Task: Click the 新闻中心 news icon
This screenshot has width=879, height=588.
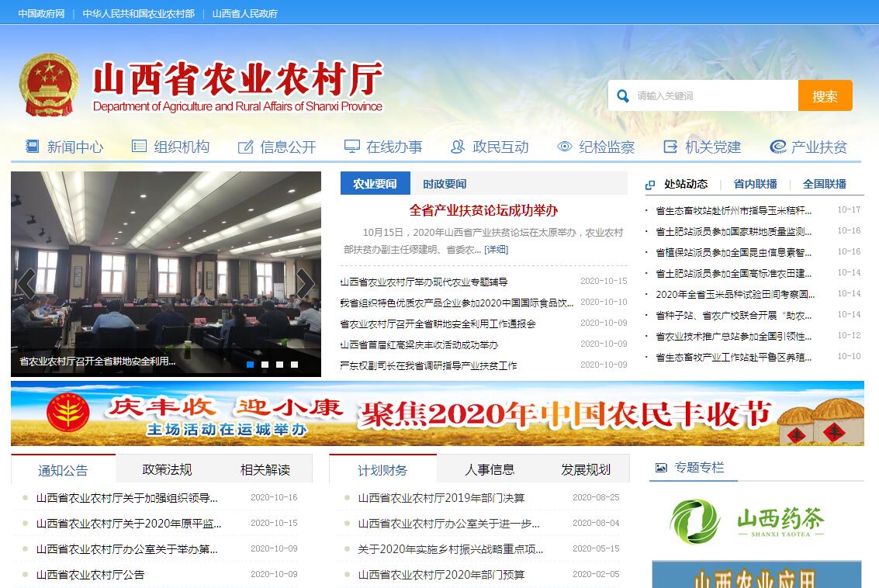Action: 33,147
